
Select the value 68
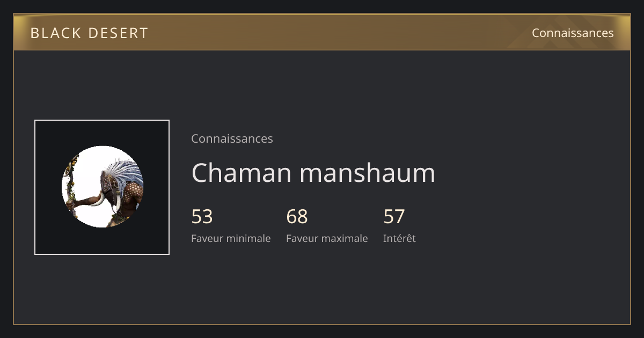click(x=297, y=217)
